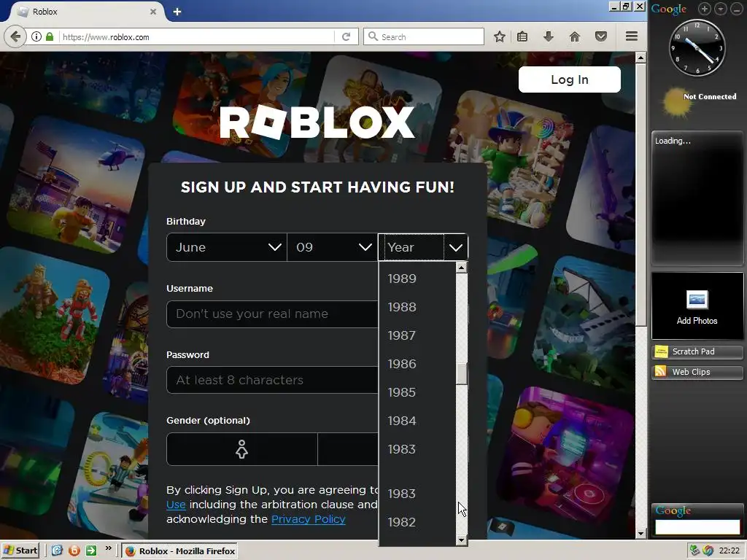The image size is (747, 560).
Task: Open the Google sidebar dropdown arrow icon
Action: 720,9
